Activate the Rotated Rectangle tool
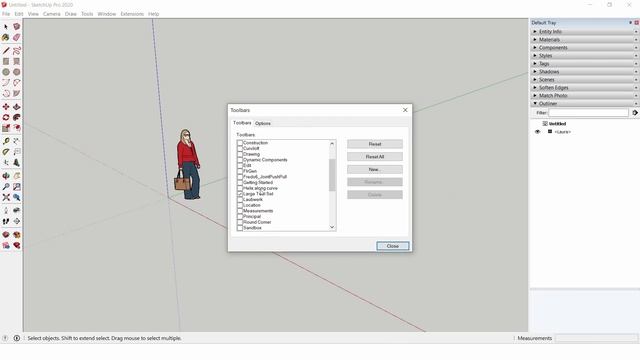 tap(16, 61)
